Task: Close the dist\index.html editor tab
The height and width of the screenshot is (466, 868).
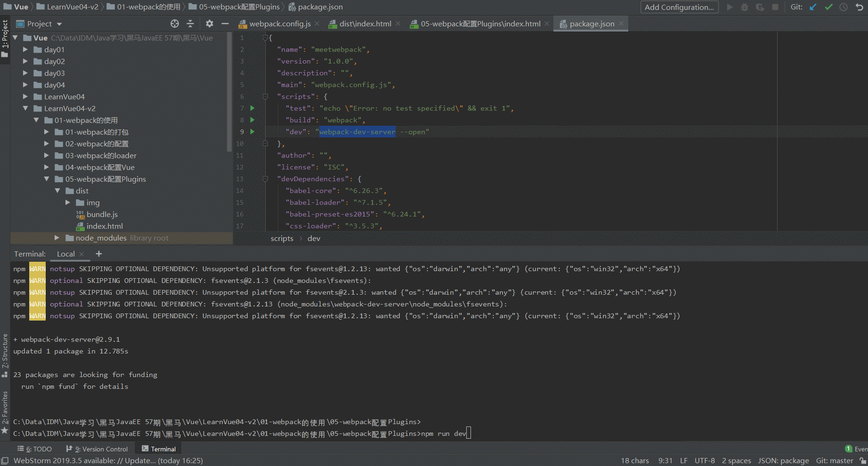Action: tap(398, 24)
